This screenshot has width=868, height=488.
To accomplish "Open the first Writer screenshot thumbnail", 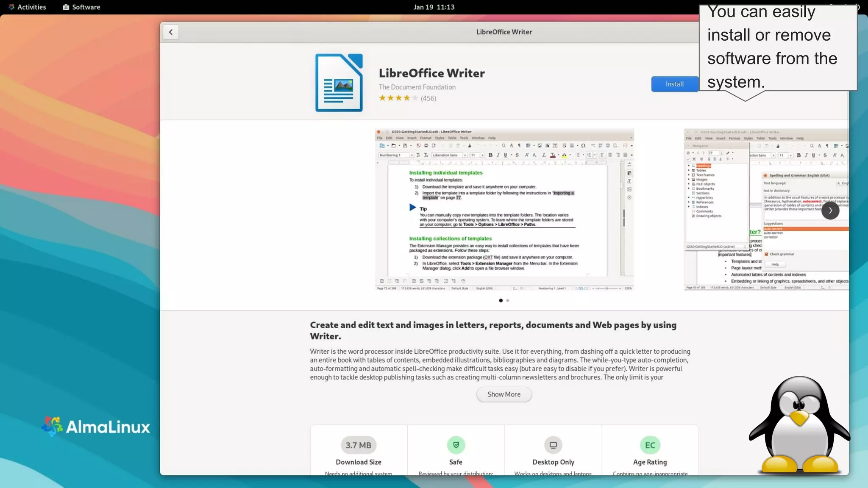I will pos(504,210).
